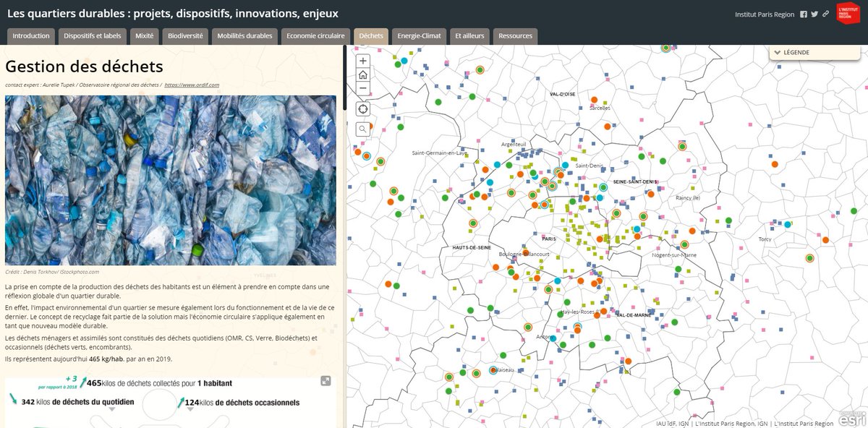Share on Facebook icon
Screen dimensions: 868x428
[x=804, y=14]
